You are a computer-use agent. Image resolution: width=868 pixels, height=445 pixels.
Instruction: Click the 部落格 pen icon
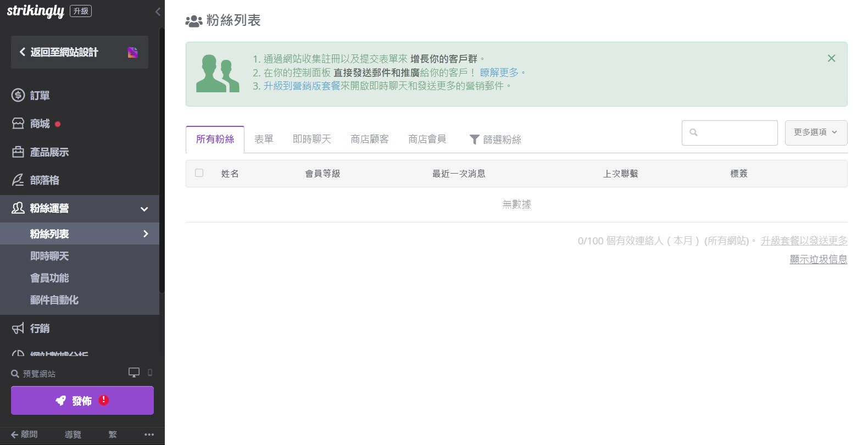coord(18,180)
